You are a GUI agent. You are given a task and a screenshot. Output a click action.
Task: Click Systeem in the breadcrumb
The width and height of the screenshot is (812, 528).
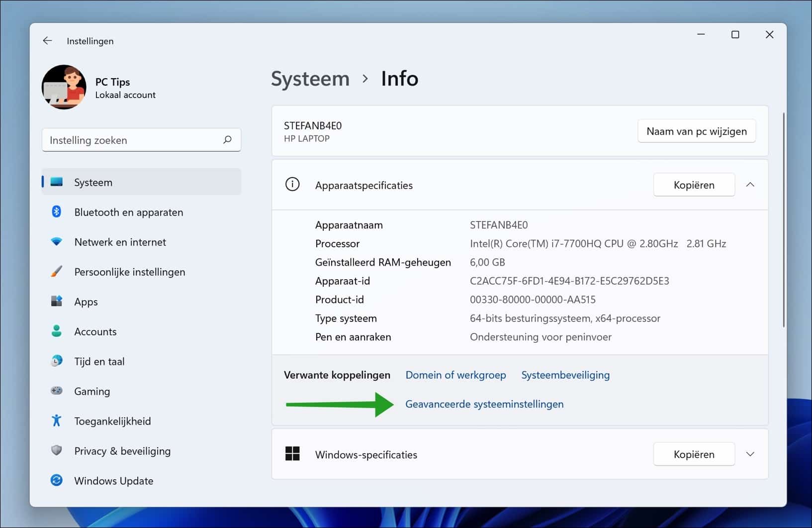[x=310, y=79]
